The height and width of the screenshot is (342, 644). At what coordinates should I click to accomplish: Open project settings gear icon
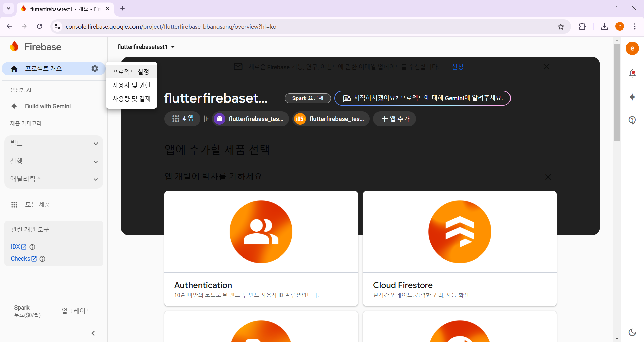tap(95, 69)
